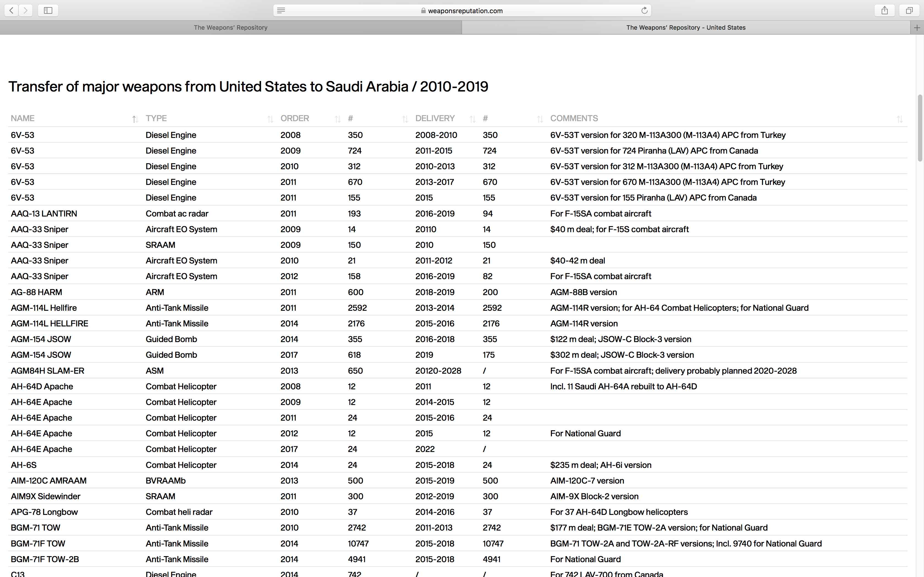Screen dimensions: 924x577
Task: Sort by COMMENTS column sort arrows
Action: pos(899,119)
